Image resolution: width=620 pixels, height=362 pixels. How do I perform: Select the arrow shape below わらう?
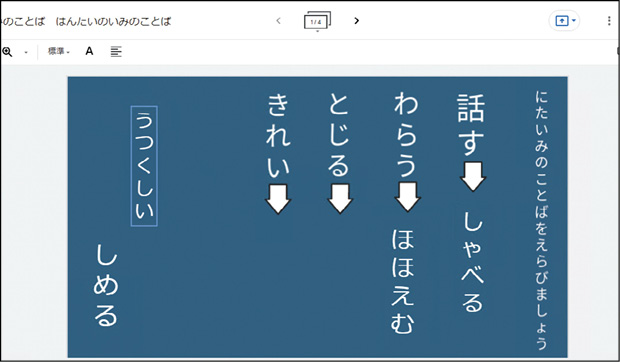tap(407, 196)
